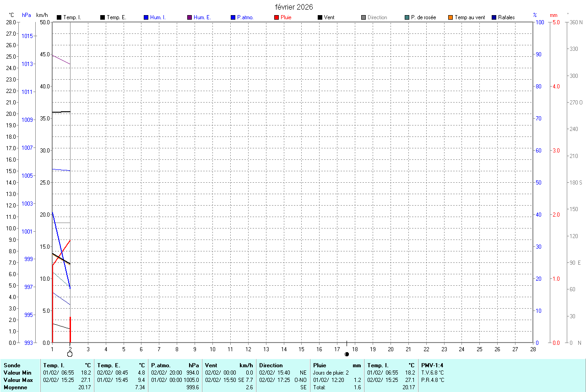
Task: Click the Rafales legend label
Action: pyautogui.click(x=506, y=17)
